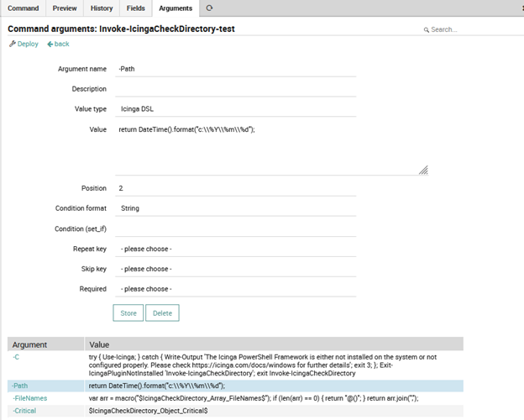The width and height of the screenshot is (524, 420).
Task: Click the -Path DateTime value cell
Action: click(x=274, y=386)
